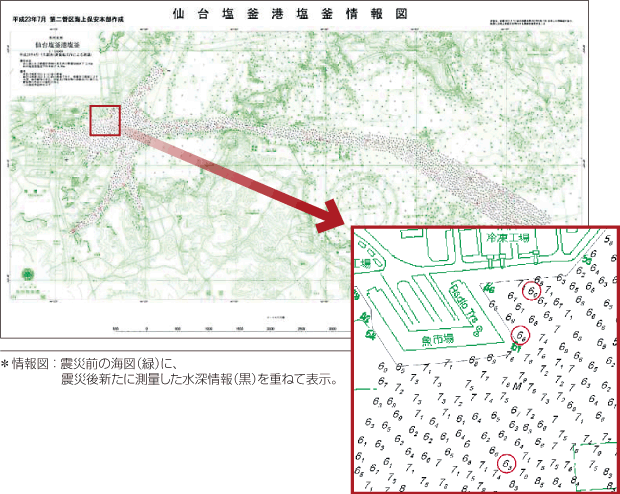Click the enlarged inset map panel
Image resolution: width=620 pixels, height=494 pixels.
coord(484,360)
